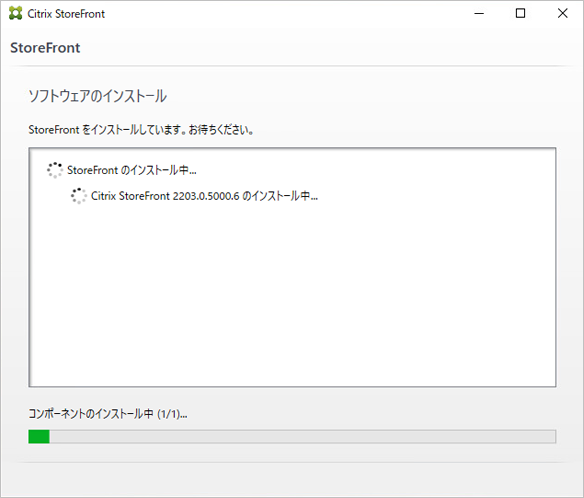Click the spinner beside StoreFront のインストール中
Viewport: 584px width, 498px height.
pyautogui.click(x=55, y=170)
